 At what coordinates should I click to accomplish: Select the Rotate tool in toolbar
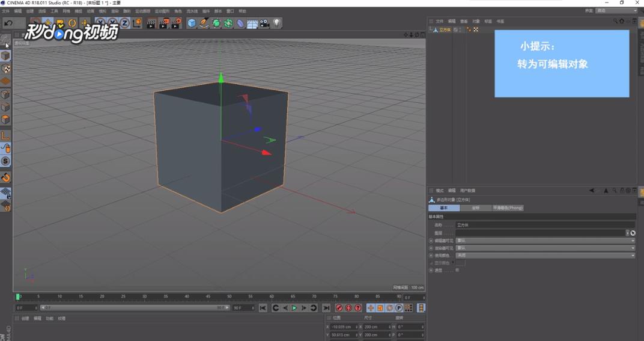[72, 23]
